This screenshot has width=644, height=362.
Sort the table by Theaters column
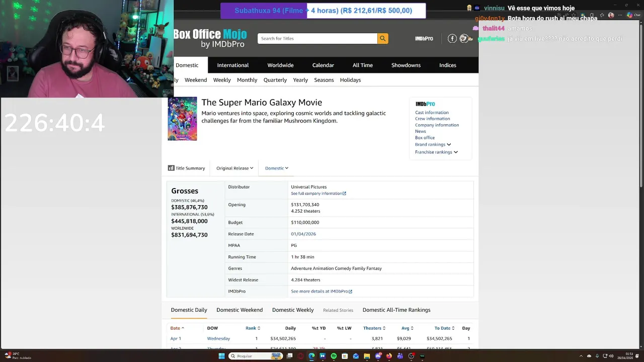coord(374,328)
